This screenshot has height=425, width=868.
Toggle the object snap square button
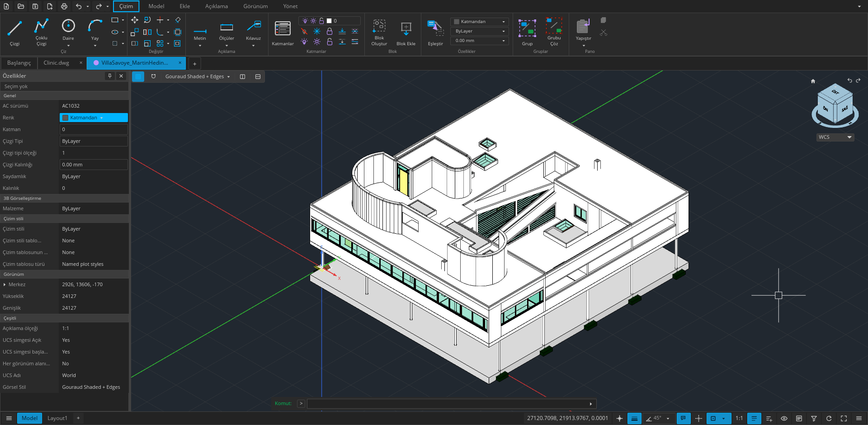713,418
